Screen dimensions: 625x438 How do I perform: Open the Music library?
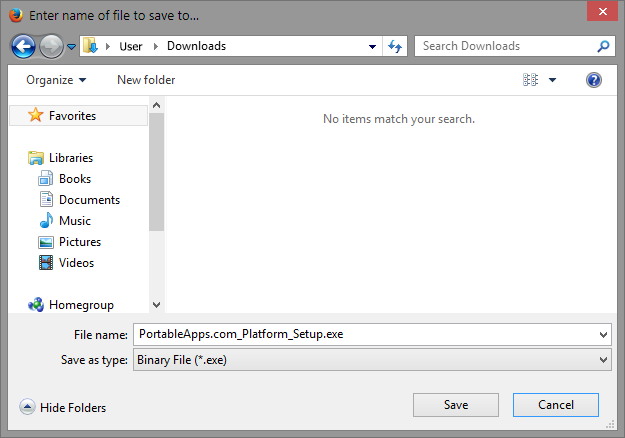coord(75,221)
